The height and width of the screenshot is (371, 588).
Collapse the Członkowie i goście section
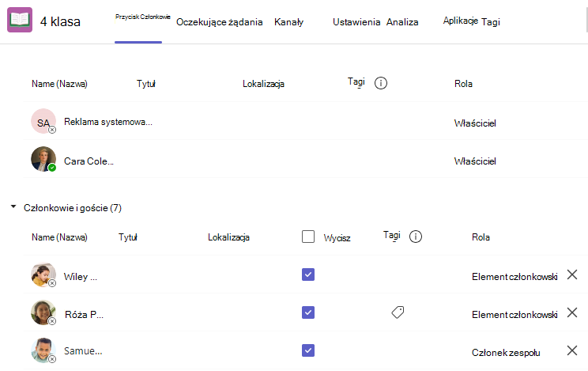[x=13, y=206]
